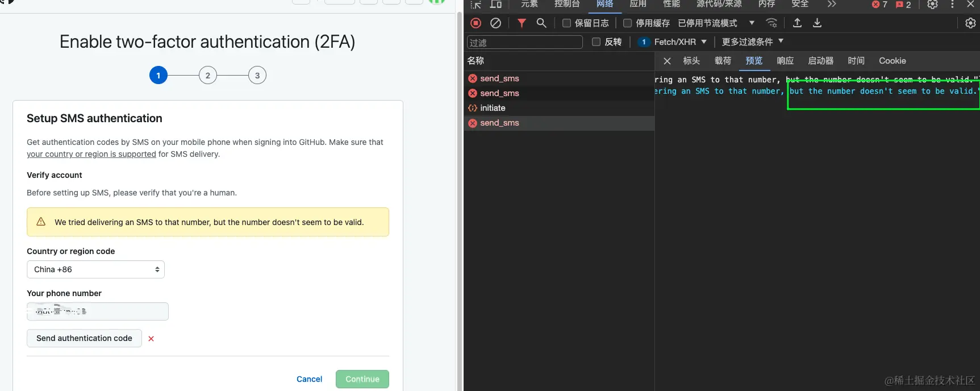Open 应用 DevTools panel tab
Viewport: 980px width, 391px height.
coord(638,4)
